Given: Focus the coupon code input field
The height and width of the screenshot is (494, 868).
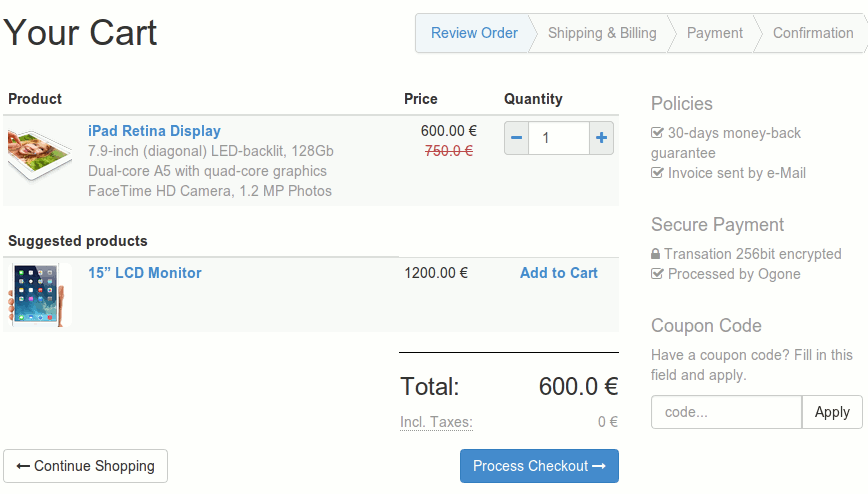Looking at the screenshot, I should pyautogui.click(x=726, y=412).
